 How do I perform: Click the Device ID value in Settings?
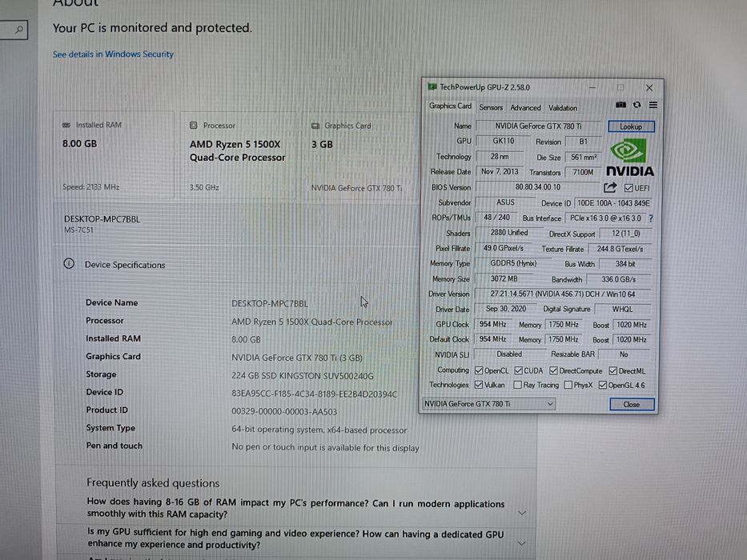pyautogui.click(x=314, y=394)
